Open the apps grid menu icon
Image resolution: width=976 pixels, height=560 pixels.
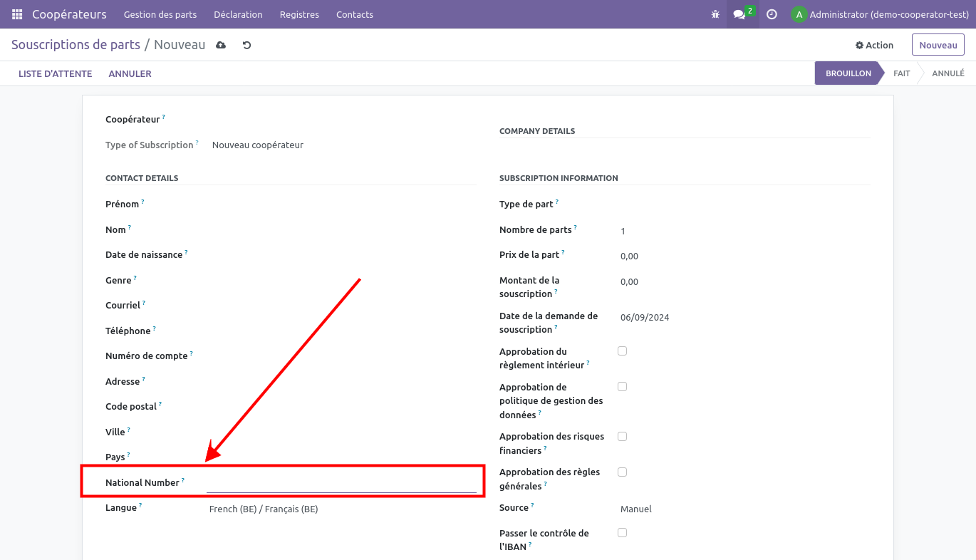tap(17, 14)
